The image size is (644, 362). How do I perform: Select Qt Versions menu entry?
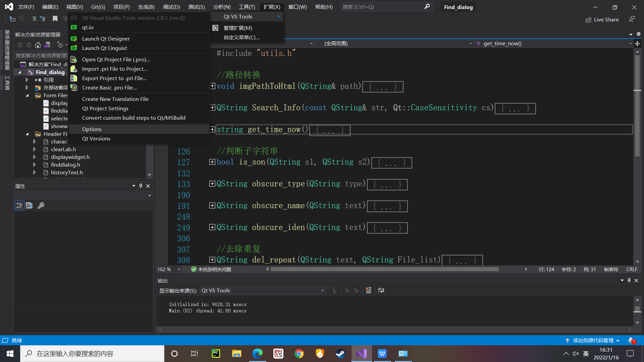click(x=96, y=138)
